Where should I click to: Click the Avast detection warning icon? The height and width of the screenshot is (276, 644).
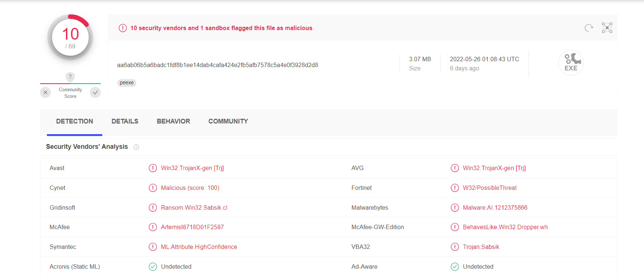(153, 168)
